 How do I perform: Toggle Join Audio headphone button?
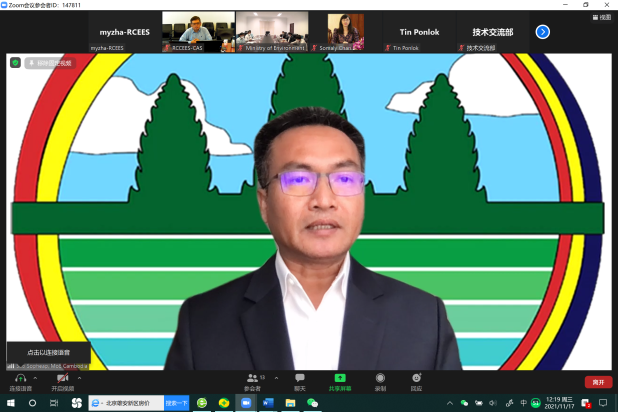[19, 380]
